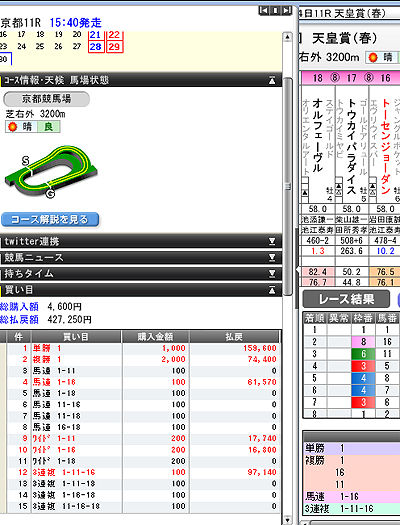The width and height of the screenshot is (400, 525).
Task: Click the left panel vertical scrollbar thumb
Action: 288,186
